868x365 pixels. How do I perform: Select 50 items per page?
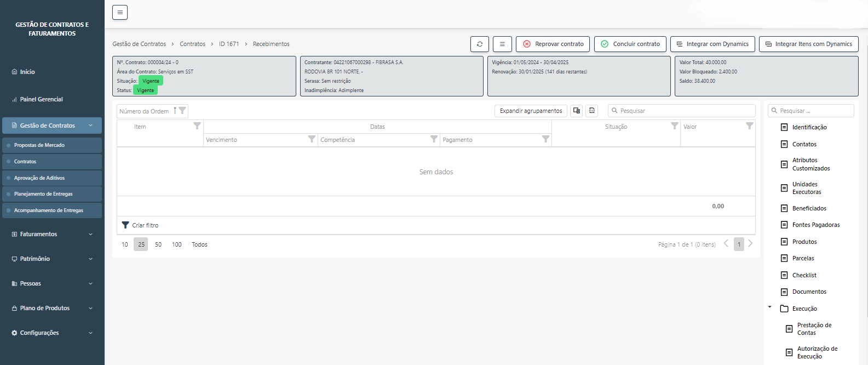[158, 244]
